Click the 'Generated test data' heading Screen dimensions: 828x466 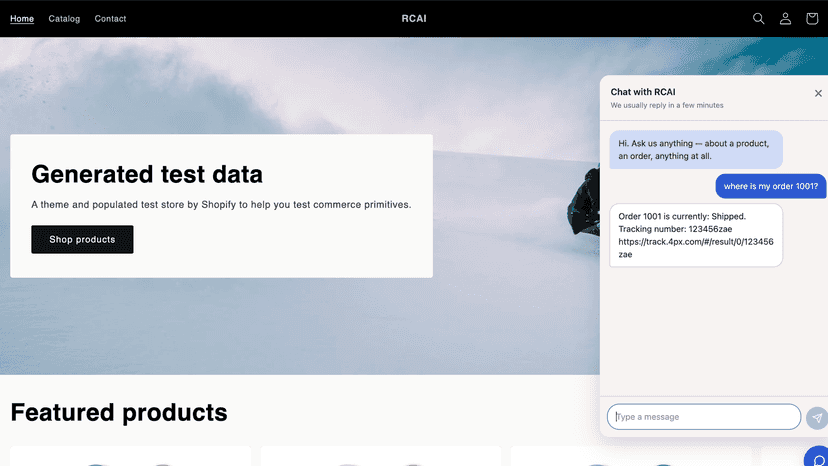coord(147,174)
